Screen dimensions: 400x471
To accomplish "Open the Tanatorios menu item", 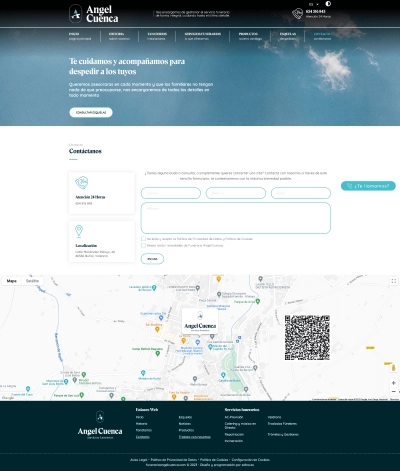I will coord(157,36).
